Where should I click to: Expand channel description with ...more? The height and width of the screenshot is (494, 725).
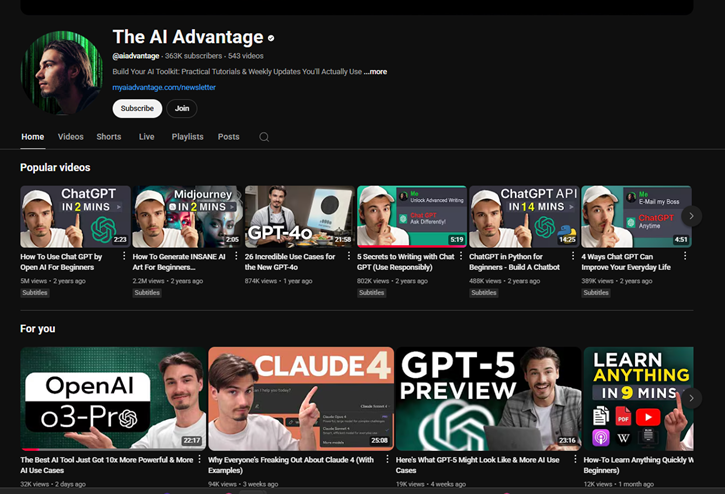point(375,72)
